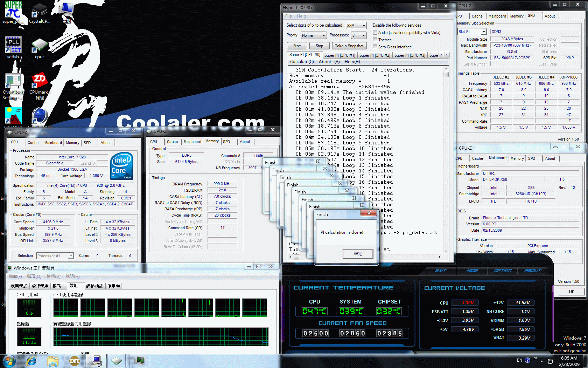Click the Stop button in Hyper PI
Viewport: 588px width, 368px height.
(x=319, y=46)
